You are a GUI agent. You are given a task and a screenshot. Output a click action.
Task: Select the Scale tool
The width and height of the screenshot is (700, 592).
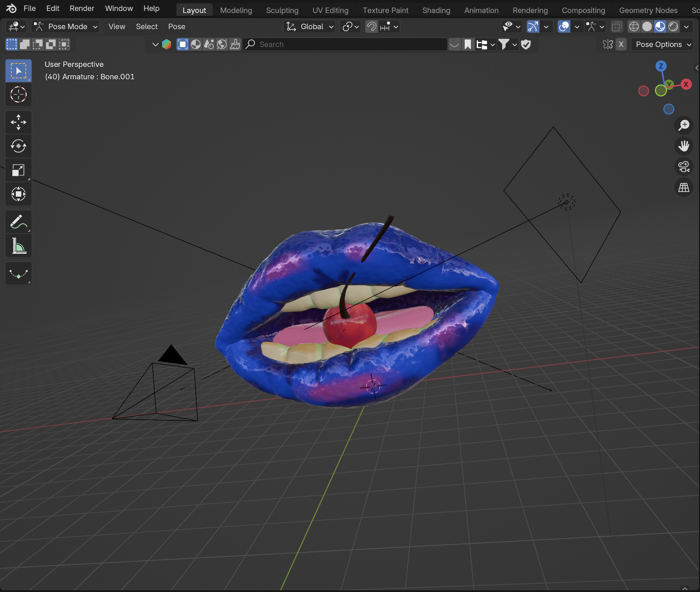(19, 170)
